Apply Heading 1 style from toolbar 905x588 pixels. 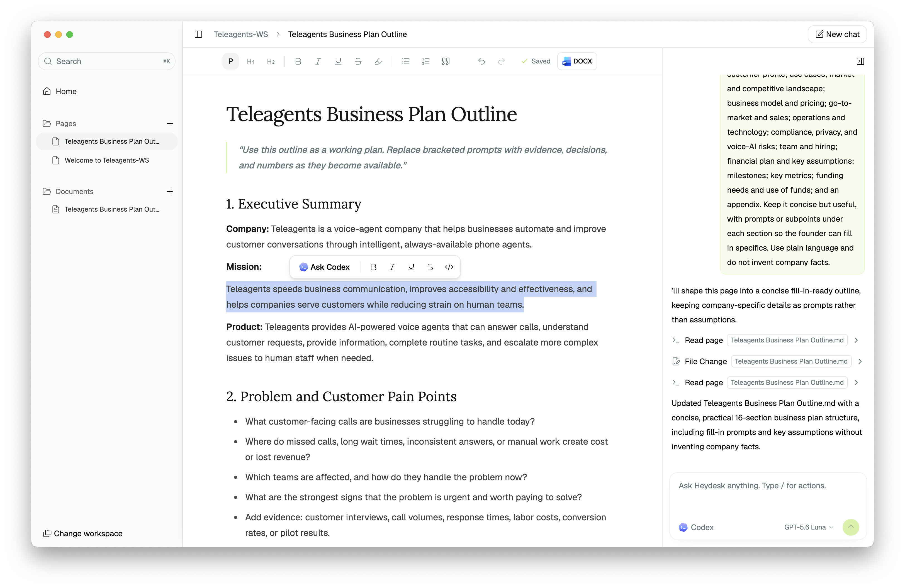click(250, 61)
